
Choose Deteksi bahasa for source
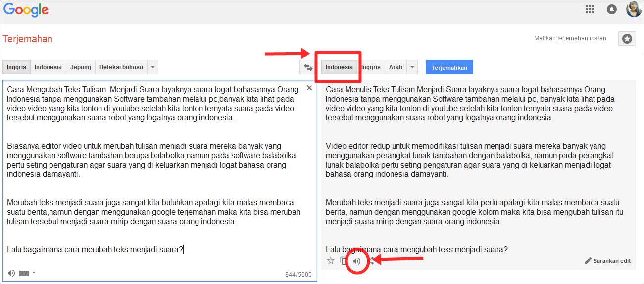pos(121,67)
